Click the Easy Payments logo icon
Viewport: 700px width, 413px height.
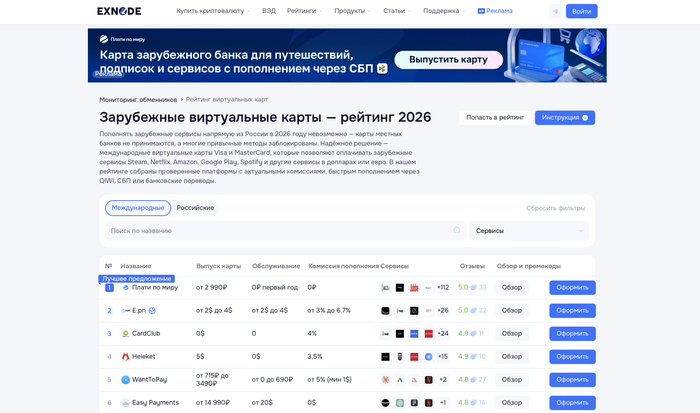(x=125, y=403)
